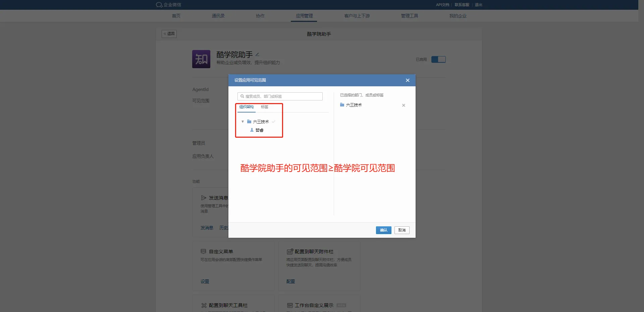Click the 配置到聊天附件栏 card icon
The width and height of the screenshot is (644, 312).
(x=290, y=251)
